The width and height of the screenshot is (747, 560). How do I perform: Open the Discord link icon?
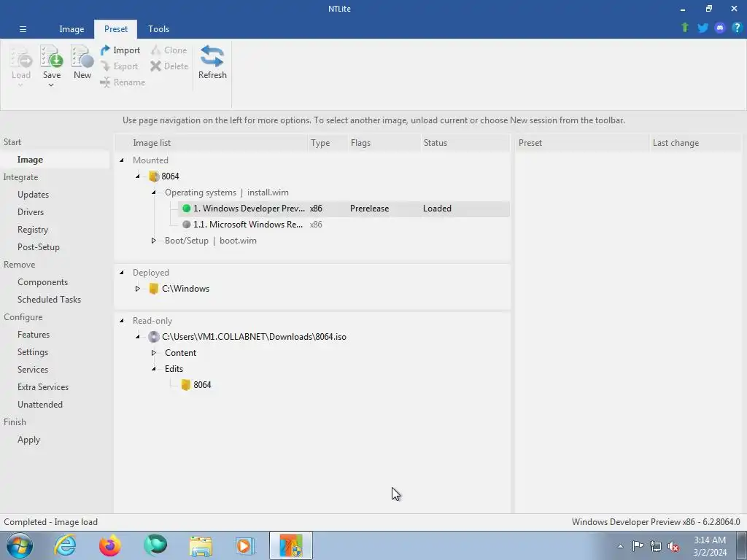point(720,28)
